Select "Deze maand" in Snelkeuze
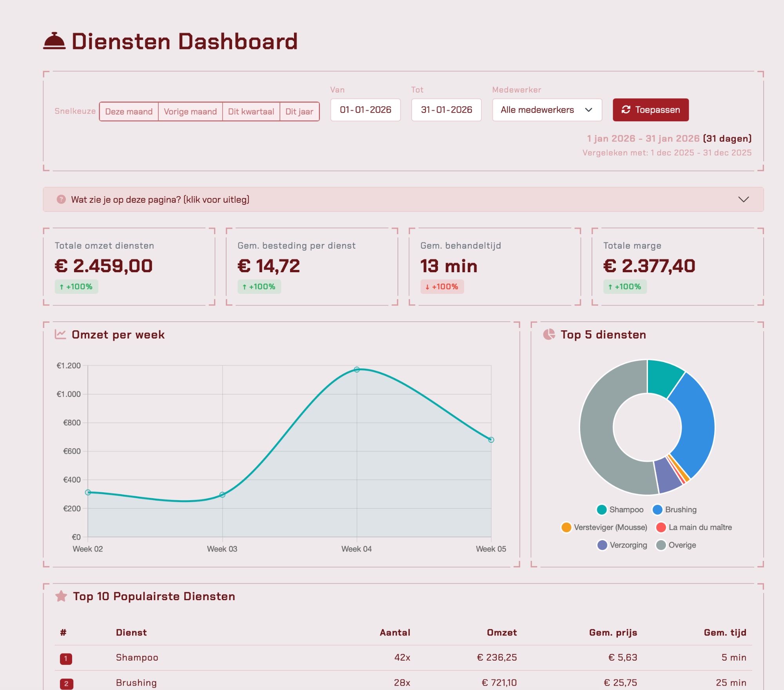This screenshot has height=690, width=784. click(x=129, y=111)
